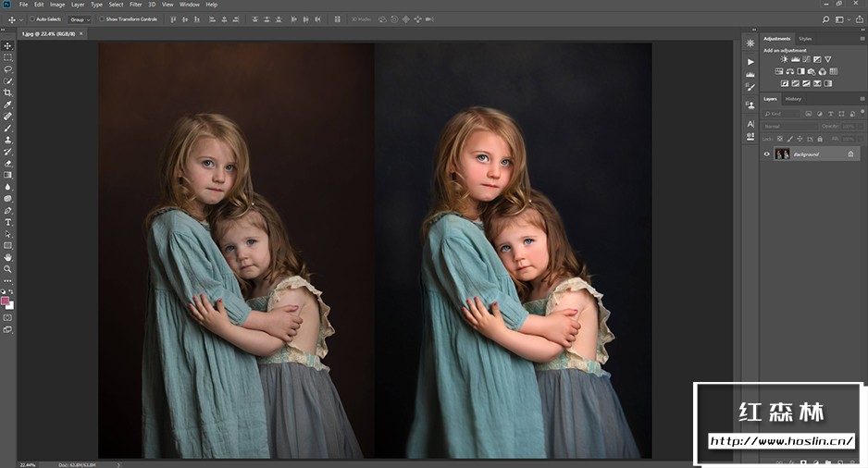Select the Rectangular Marquee tool
The width and height of the screenshot is (868, 468).
7,57
